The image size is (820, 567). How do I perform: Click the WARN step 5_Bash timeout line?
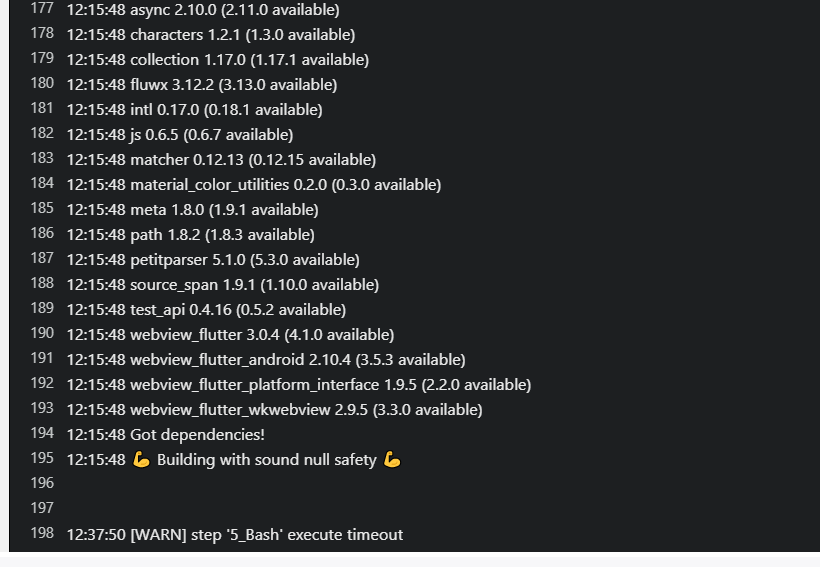235,535
